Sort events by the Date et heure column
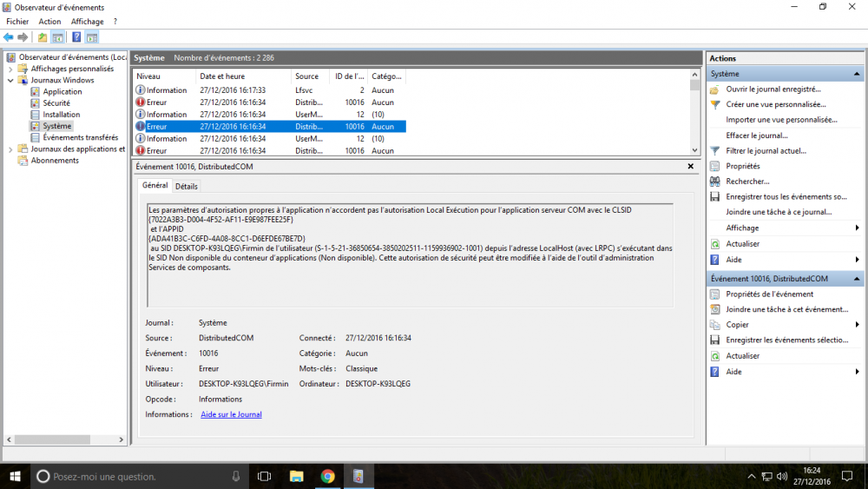This screenshot has height=489, width=868. (222, 76)
